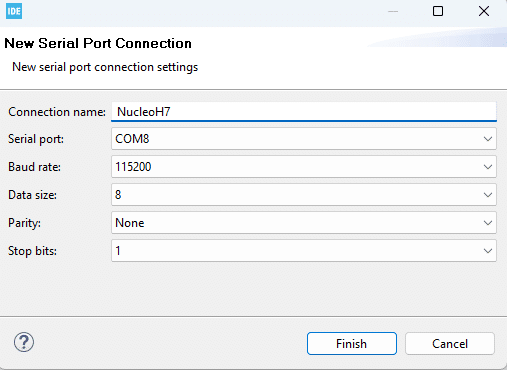Click the "Serial port:" label

pos(36,139)
